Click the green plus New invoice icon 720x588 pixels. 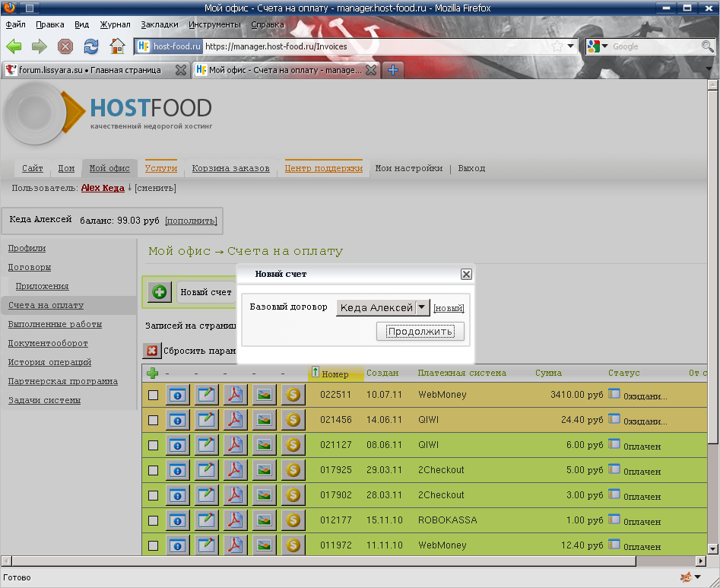pos(160,291)
